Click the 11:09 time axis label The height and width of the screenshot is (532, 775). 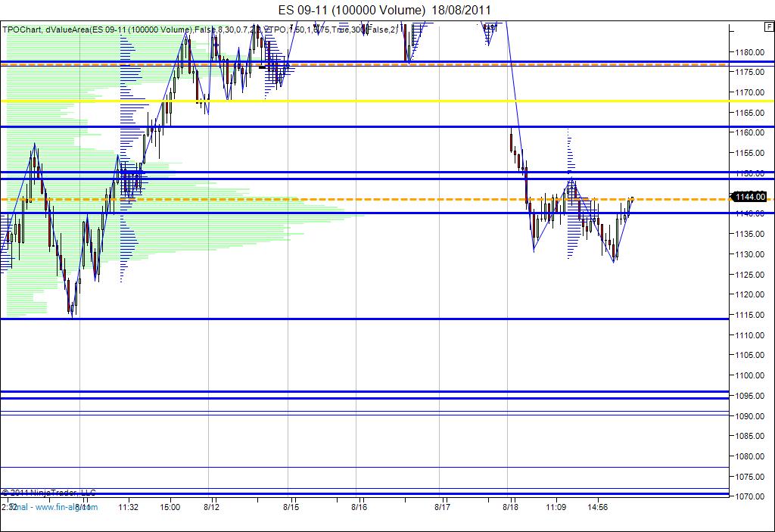click(556, 507)
